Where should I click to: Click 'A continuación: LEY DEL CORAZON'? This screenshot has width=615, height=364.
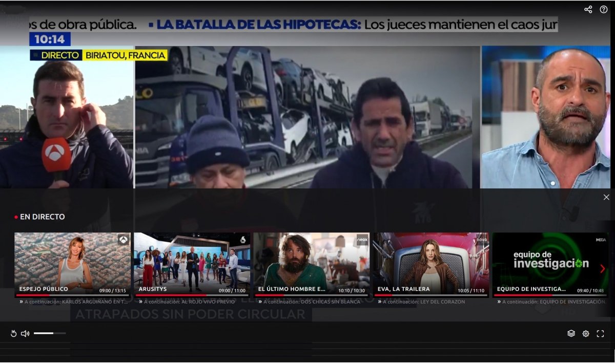click(x=424, y=302)
